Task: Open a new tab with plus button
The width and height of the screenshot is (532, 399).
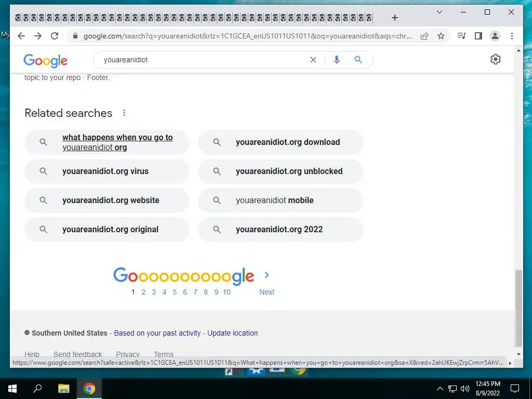Action: click(x=395, y=18)
